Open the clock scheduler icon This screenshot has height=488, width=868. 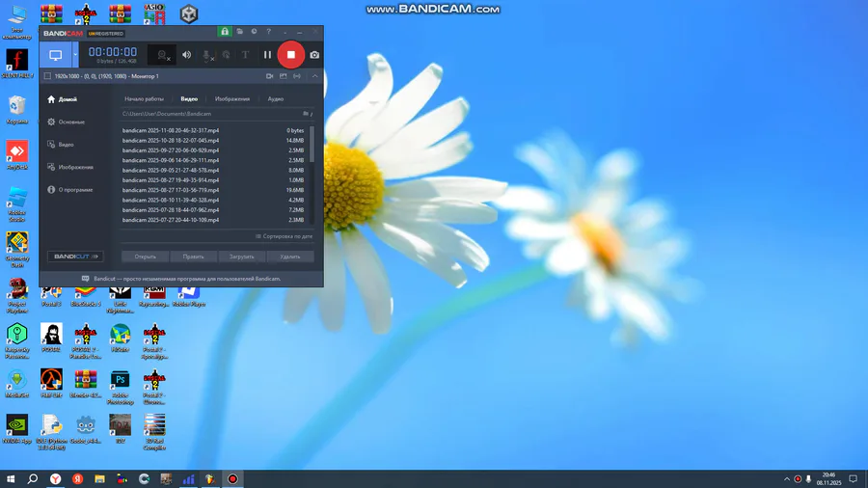pos(254,32)
